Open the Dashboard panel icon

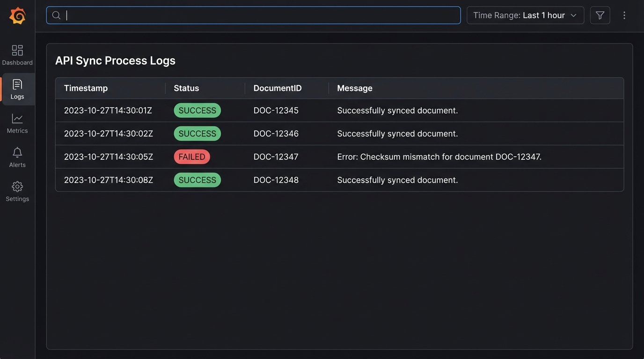[17, 50]
